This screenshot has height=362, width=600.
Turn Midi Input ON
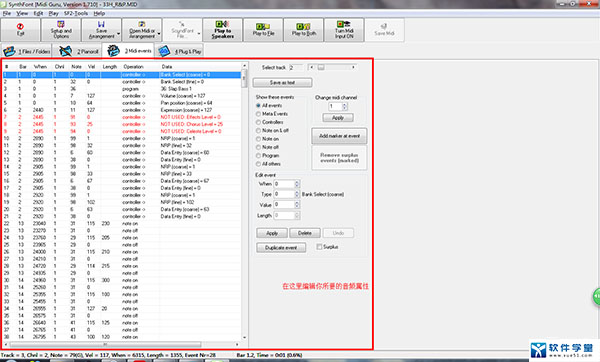pos(344,29)
